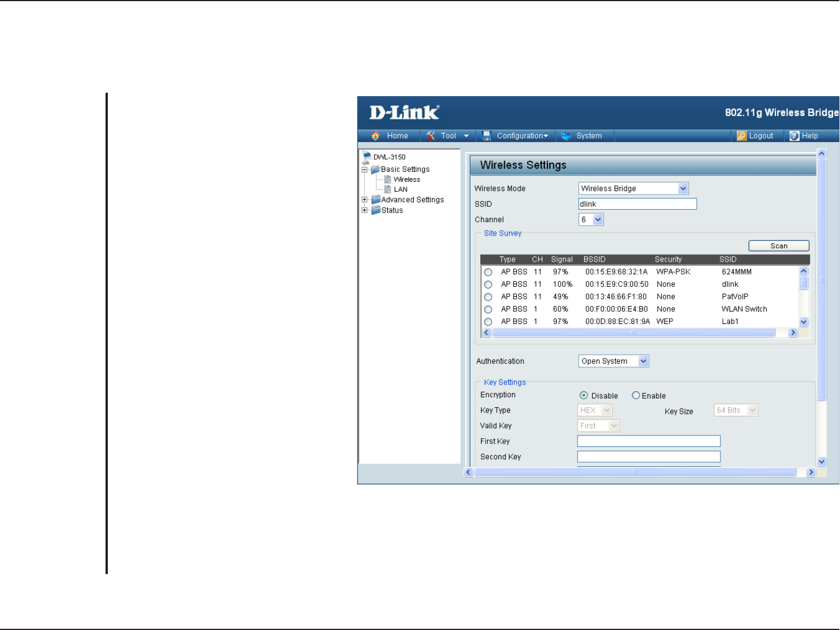Select LAN in the settings tree

[x=400, y=189]
